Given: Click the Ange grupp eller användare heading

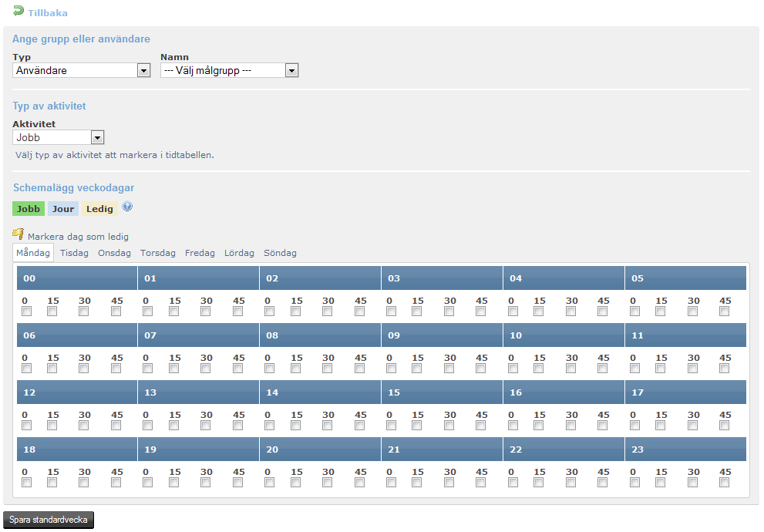Looking at the screenshot, I should click(82, 39).
